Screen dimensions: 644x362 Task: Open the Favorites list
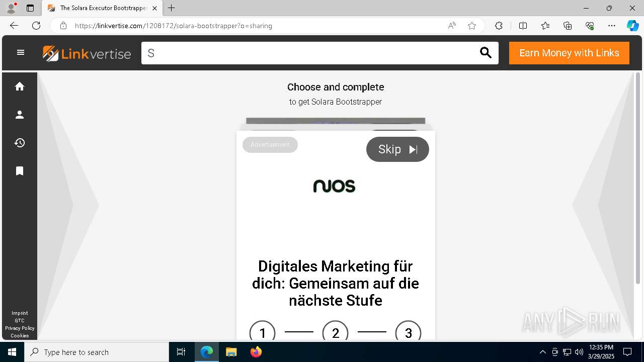pos(545,26)
